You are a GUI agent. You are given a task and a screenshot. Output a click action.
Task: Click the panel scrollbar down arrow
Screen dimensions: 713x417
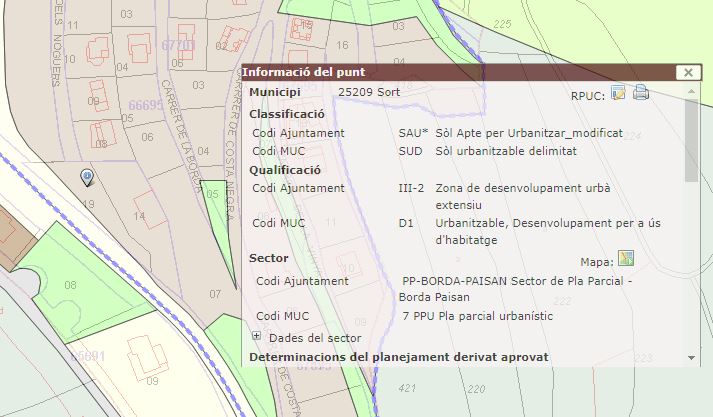(x=691, y=357)
